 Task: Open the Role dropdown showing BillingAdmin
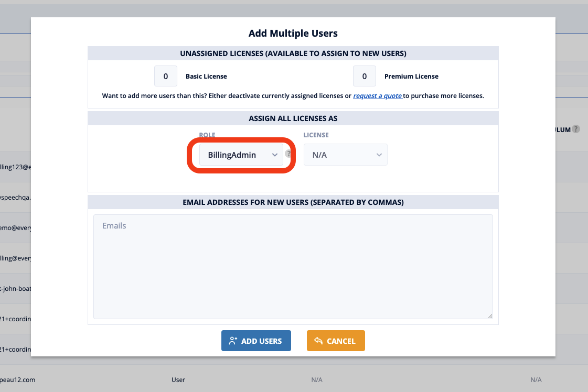241,155
